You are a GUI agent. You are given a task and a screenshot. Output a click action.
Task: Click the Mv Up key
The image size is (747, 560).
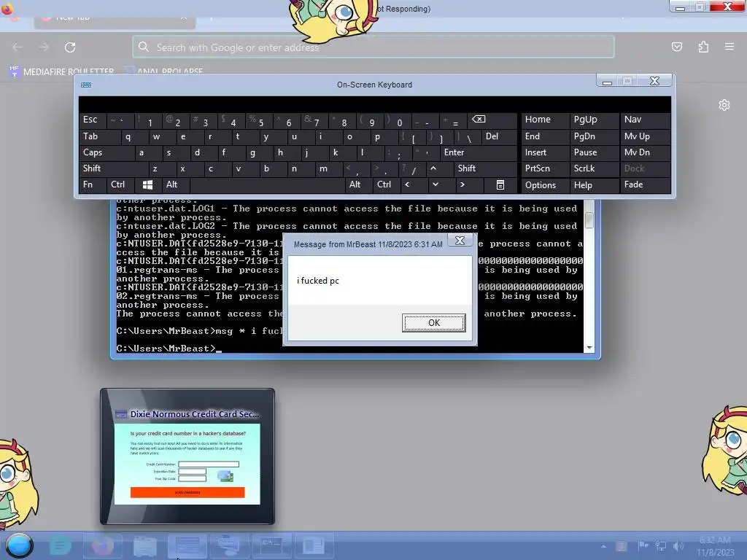click(x=645, y=136)
